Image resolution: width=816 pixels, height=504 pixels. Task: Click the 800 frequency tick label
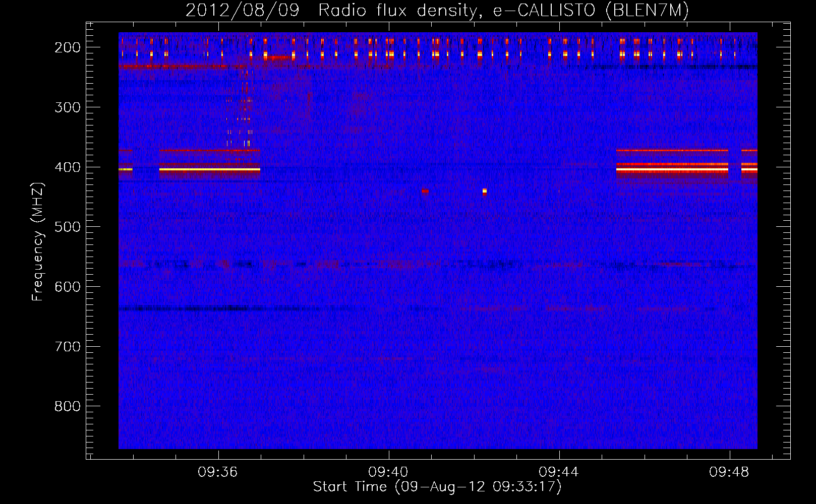point(68,406)
